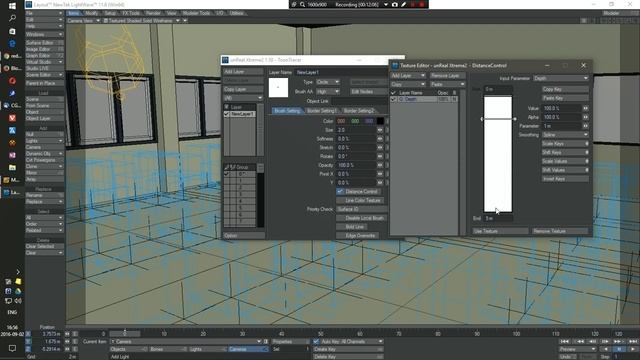Image resolution: width=640 pixels, height=360 pixels.
Task: Toggle the X position channel button
Action: [28, 334]
